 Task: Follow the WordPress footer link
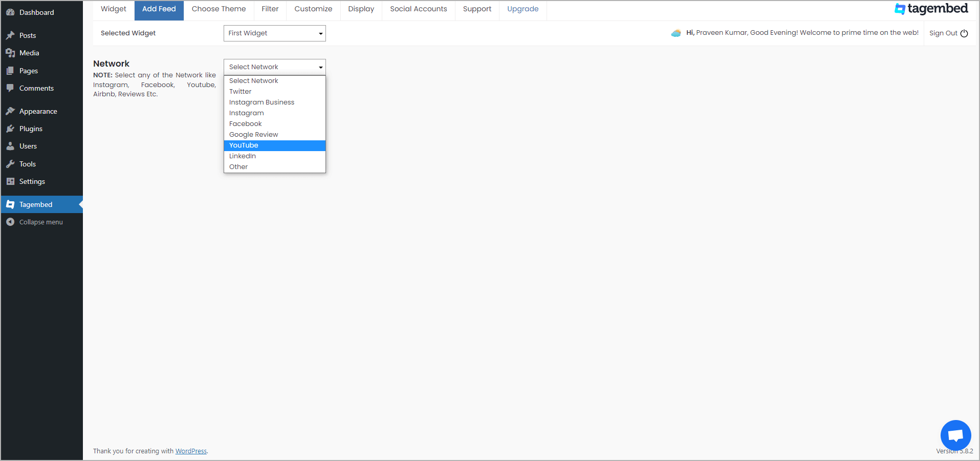pos(191,451)
